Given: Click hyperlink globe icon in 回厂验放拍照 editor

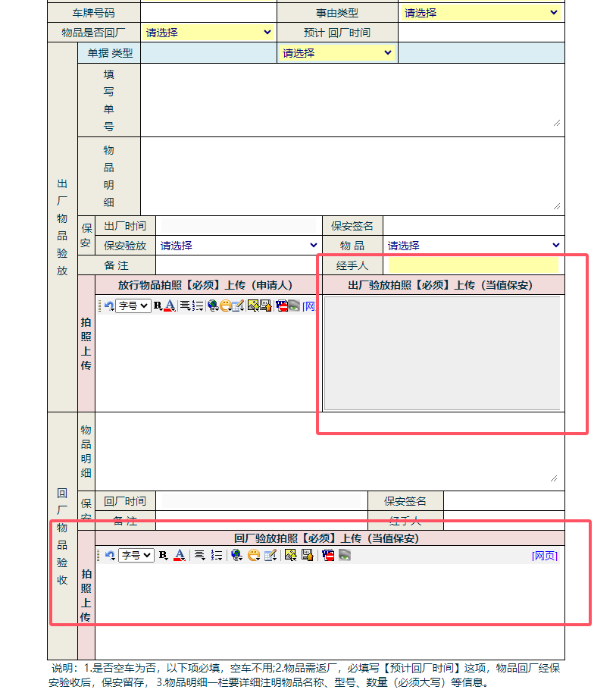Looking at the screenshot, I should [236, 555].
